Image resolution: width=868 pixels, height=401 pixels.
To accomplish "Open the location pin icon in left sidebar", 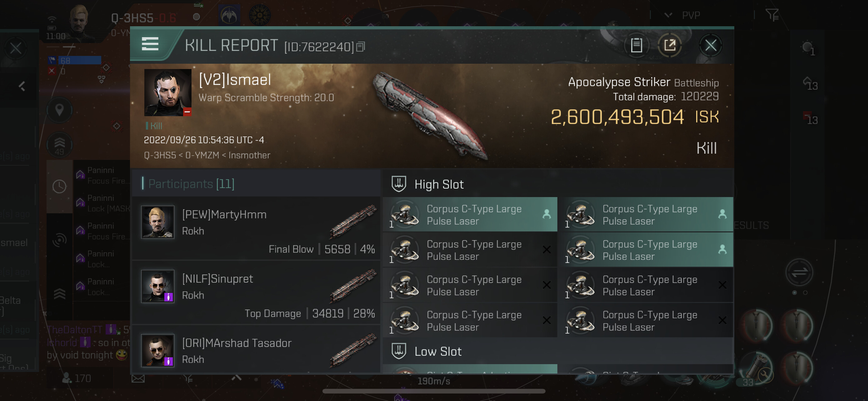I will point(59,110).
